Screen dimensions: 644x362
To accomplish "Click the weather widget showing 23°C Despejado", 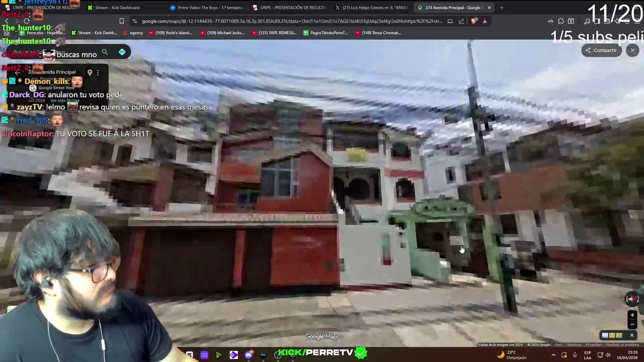I will pos(512,355).
